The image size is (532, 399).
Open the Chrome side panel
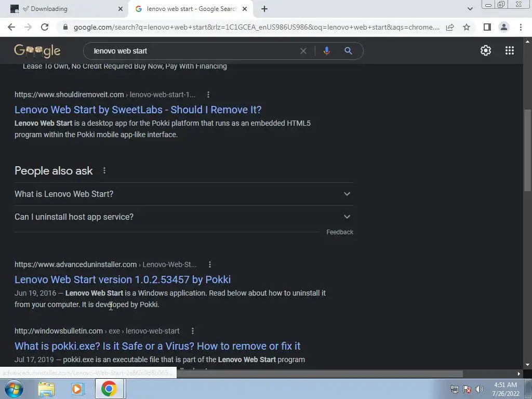[x=487, y=27]
